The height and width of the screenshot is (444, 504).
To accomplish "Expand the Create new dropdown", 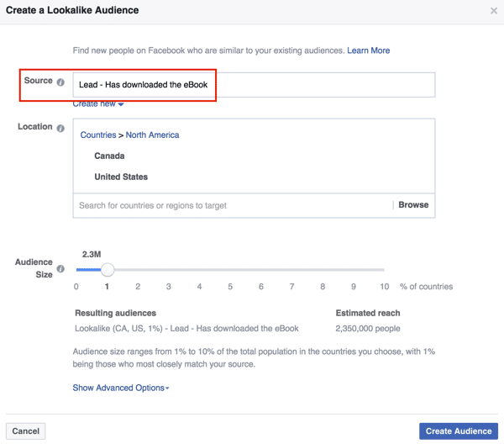I will pos(98,104).
